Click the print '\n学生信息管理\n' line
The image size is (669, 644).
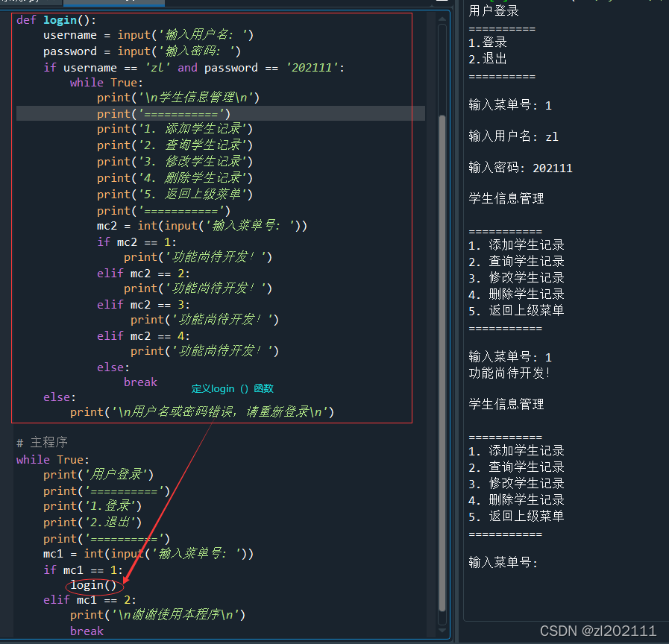[x=178, y=98]
